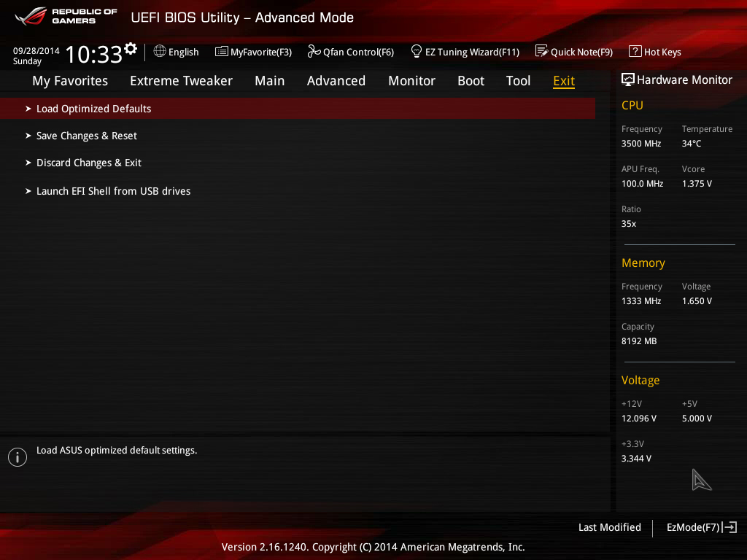Click Ratio value 35x
The height and width of the screenshot is (560, 747).
tap(629, 223)
